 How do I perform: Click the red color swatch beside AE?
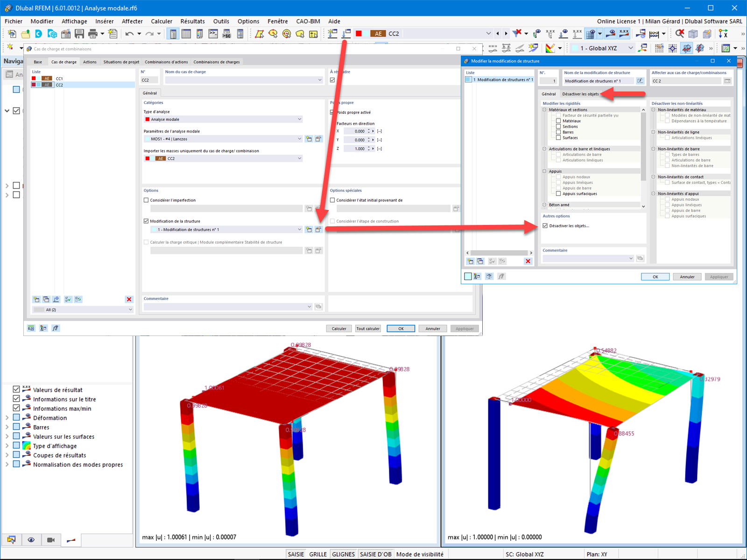(359, 33)
